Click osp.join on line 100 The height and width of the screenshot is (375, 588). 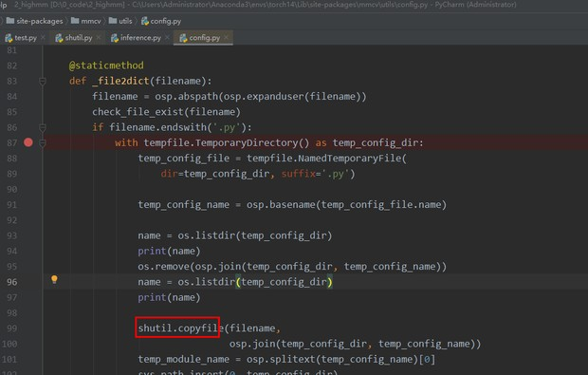point(252,344)
